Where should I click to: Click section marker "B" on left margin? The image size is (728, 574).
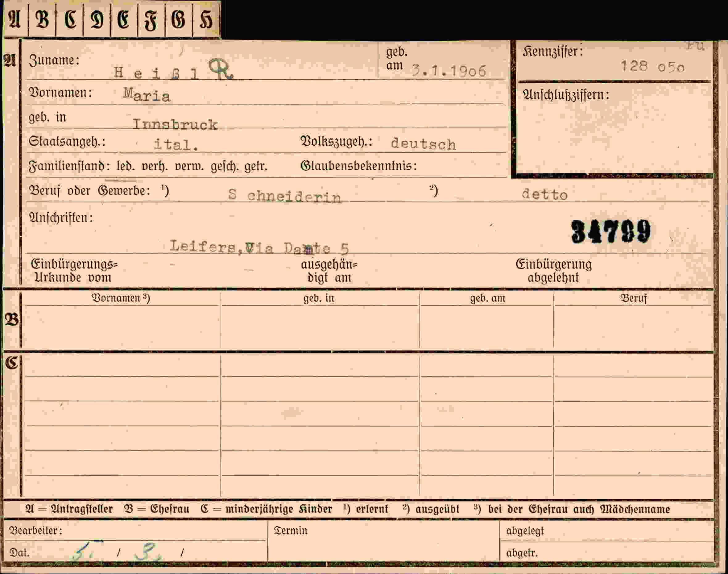(12, 319)
